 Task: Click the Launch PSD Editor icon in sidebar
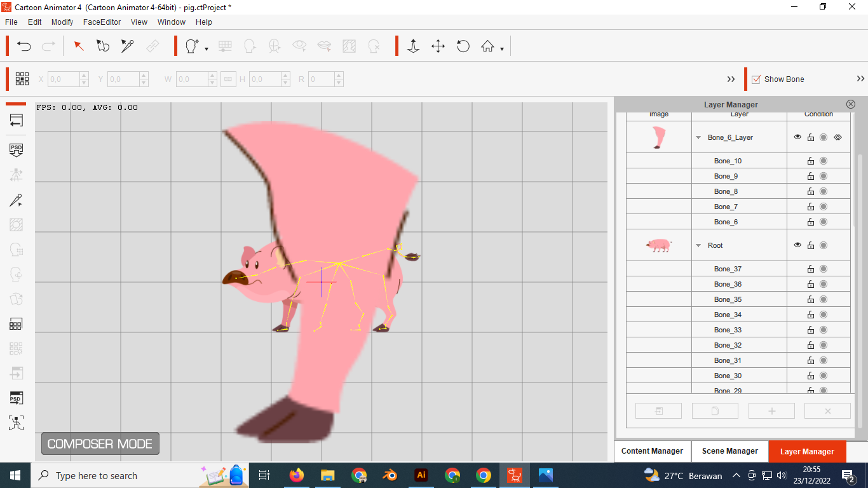coord(17,398)
